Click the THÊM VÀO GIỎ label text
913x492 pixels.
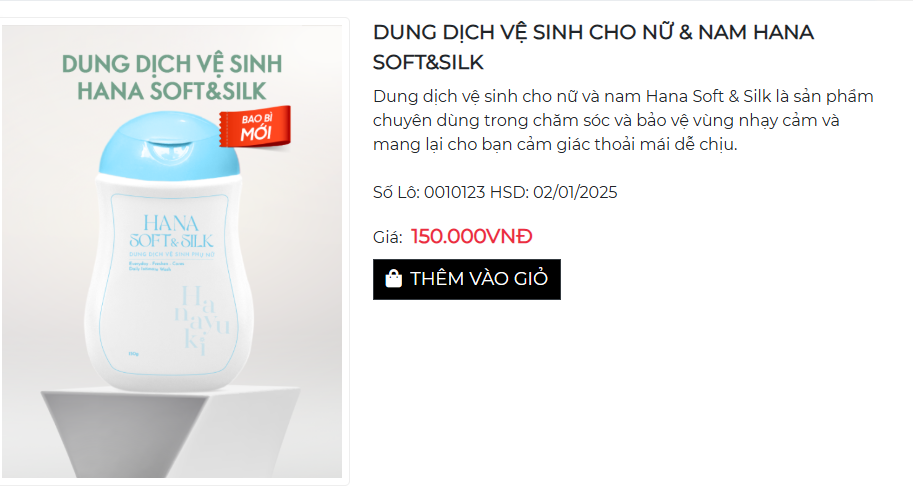pyautogui.click(x=479, y=279)
